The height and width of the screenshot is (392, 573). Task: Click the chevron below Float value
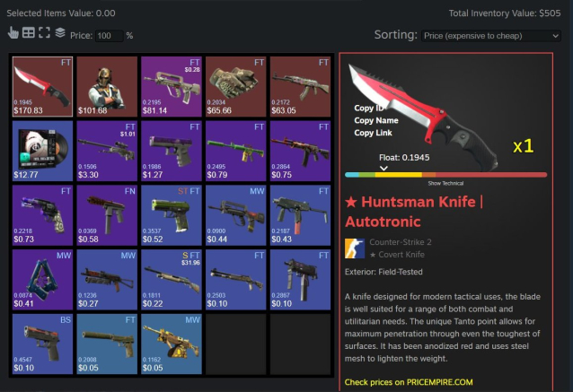point(383,169)
